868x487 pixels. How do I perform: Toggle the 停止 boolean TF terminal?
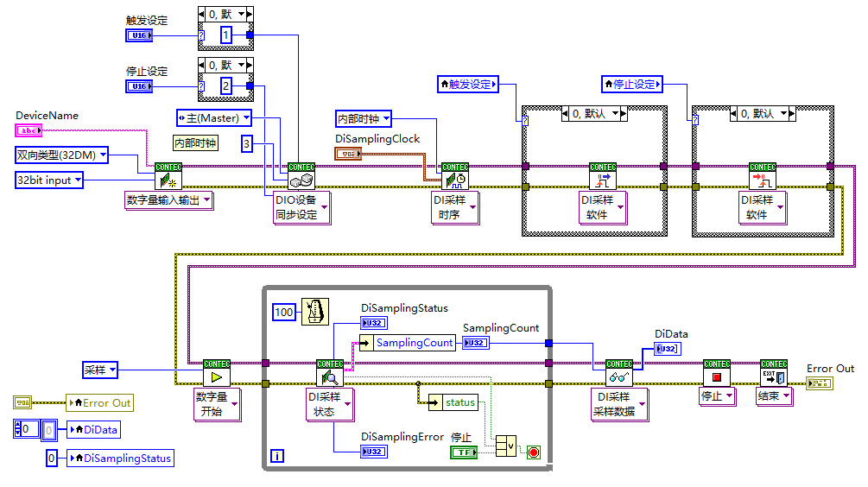point(463,452)
